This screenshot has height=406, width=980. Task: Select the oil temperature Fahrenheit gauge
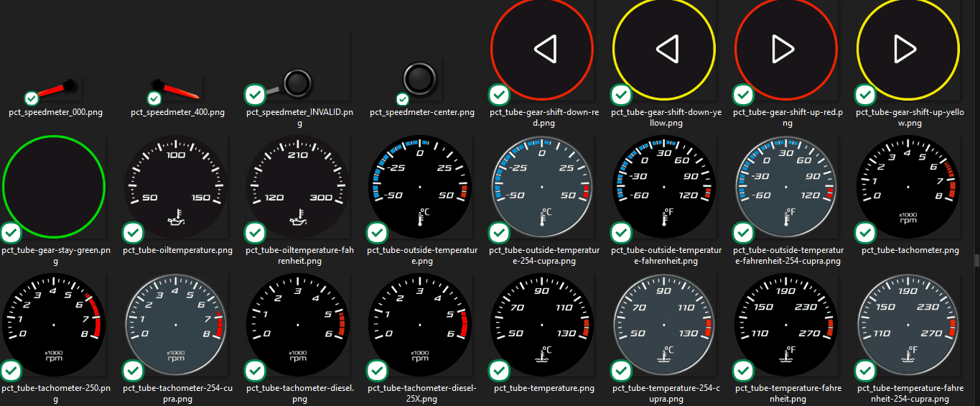tap(299, 187)
